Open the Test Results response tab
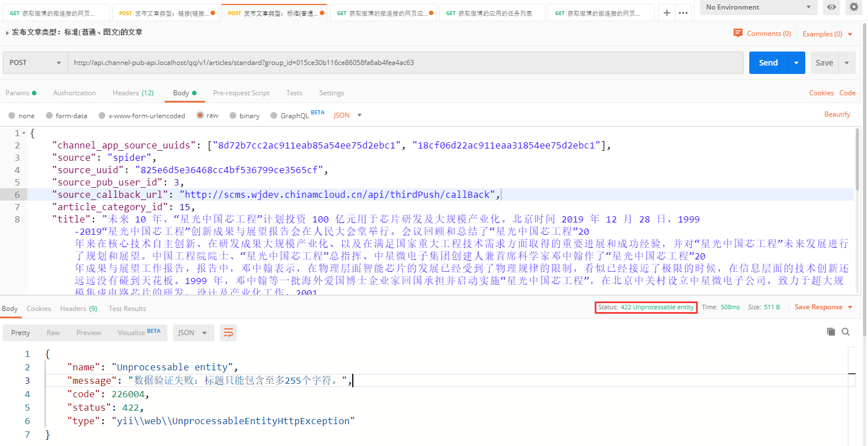This screenshot has width=868, height=446. tap(127, 309)
